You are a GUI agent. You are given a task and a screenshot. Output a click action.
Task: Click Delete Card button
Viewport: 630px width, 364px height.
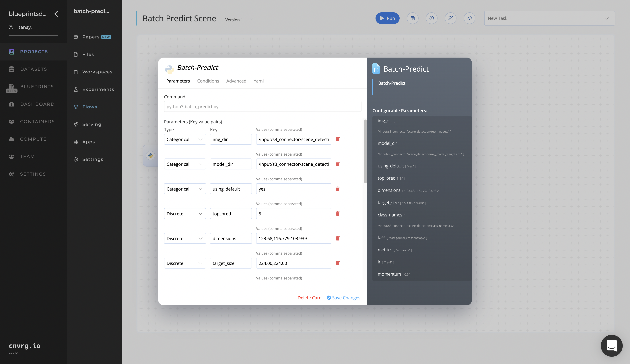point(310,297)
